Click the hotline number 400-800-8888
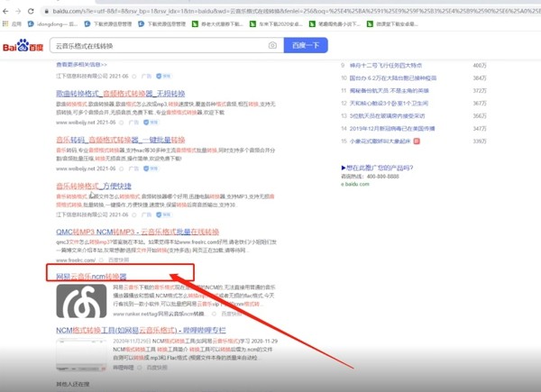 pos(383,177)
